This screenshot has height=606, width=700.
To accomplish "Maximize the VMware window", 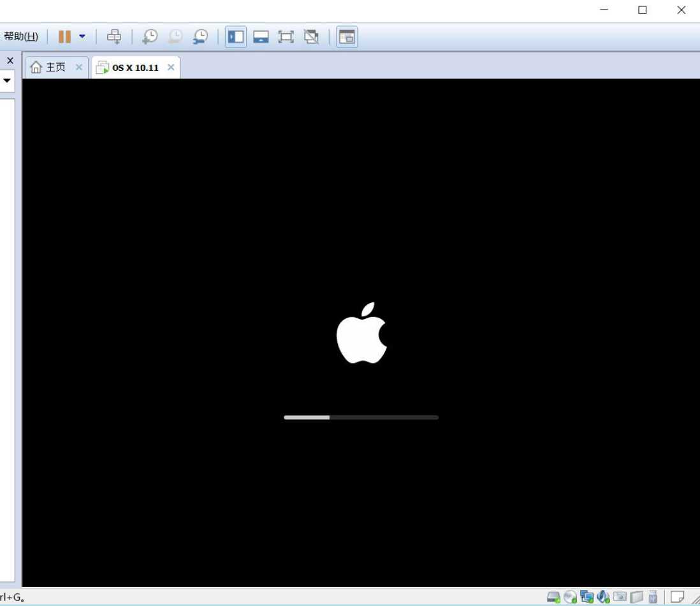I will pyautogui.click(x=643, y=10).
